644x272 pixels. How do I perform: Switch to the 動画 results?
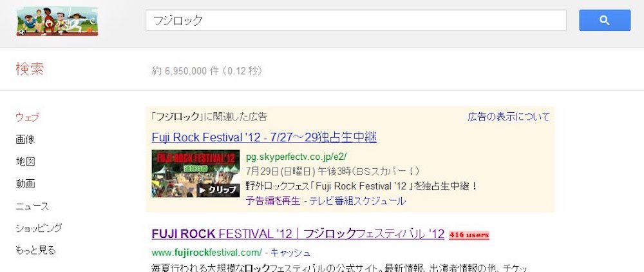pos(26,184)
